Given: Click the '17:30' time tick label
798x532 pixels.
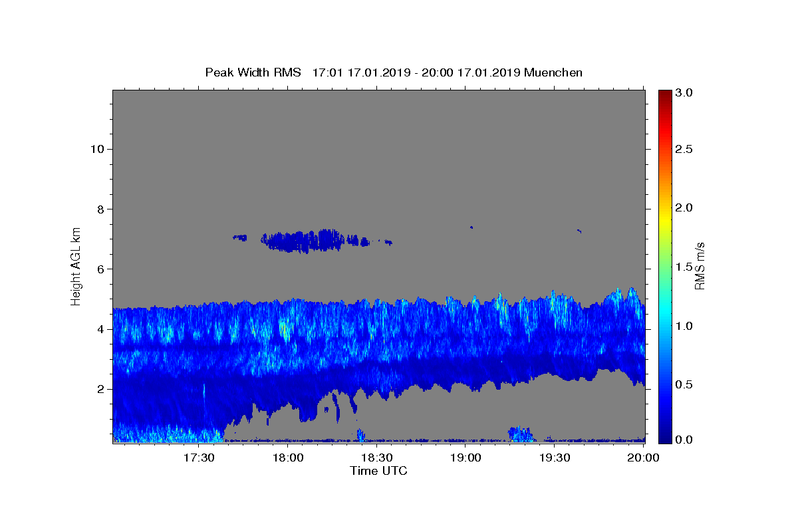Looking at the screenshot, I should 199,458.
